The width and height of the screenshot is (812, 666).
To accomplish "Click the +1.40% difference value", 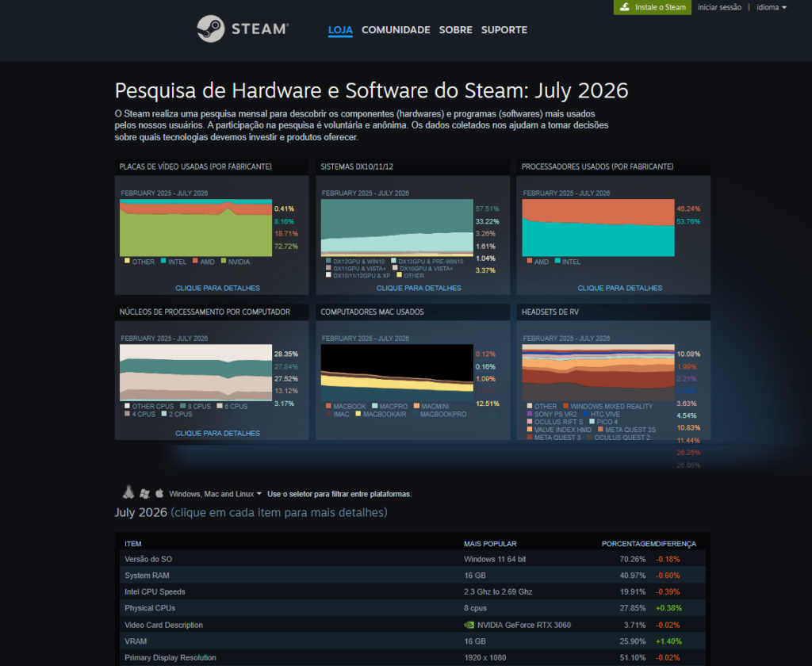I will [668, 641].
